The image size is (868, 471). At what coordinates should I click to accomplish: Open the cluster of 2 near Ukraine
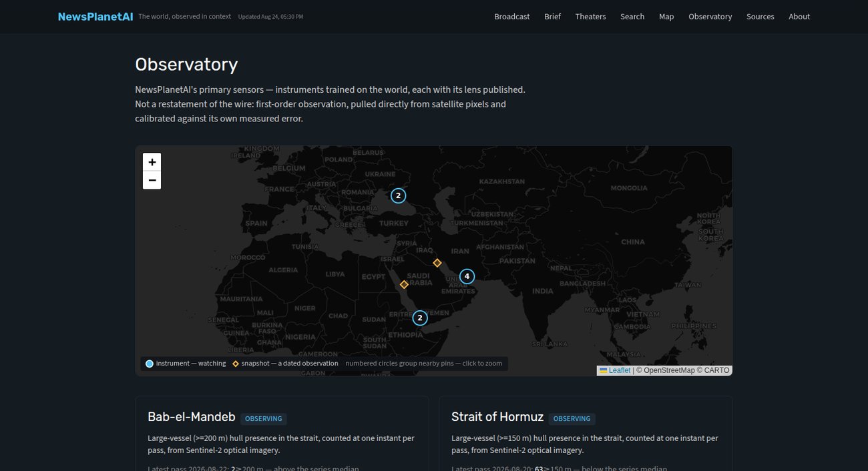click(x=398, y=195)
